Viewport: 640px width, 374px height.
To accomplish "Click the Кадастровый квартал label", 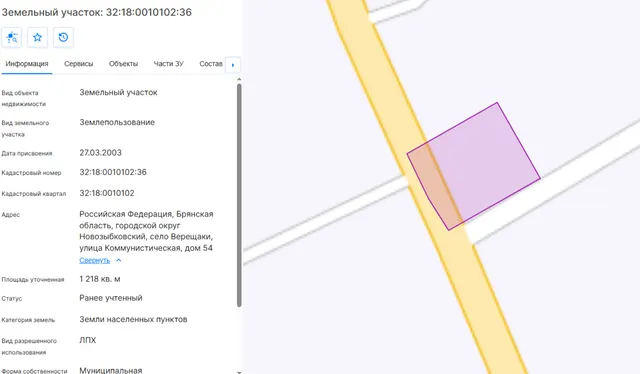I will [x=33, y=194].
